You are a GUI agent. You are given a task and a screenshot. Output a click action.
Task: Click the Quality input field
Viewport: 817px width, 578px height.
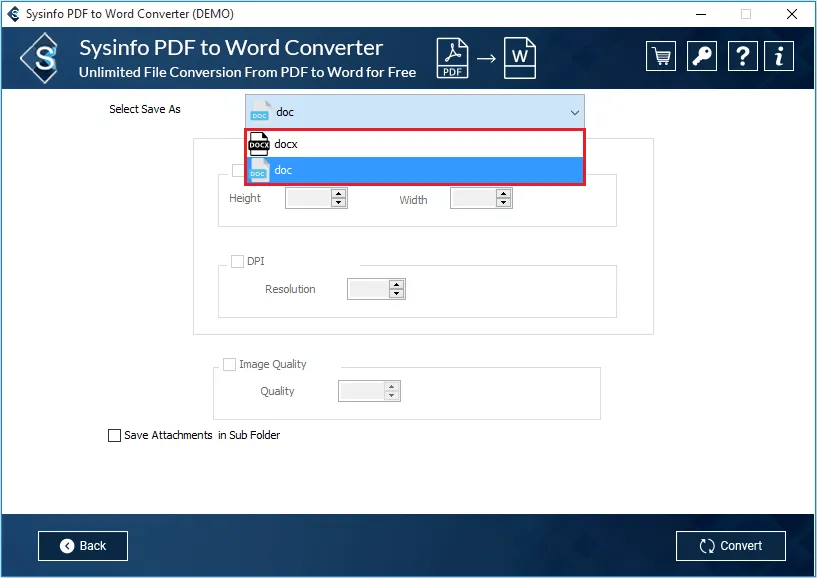click(361, 391)
